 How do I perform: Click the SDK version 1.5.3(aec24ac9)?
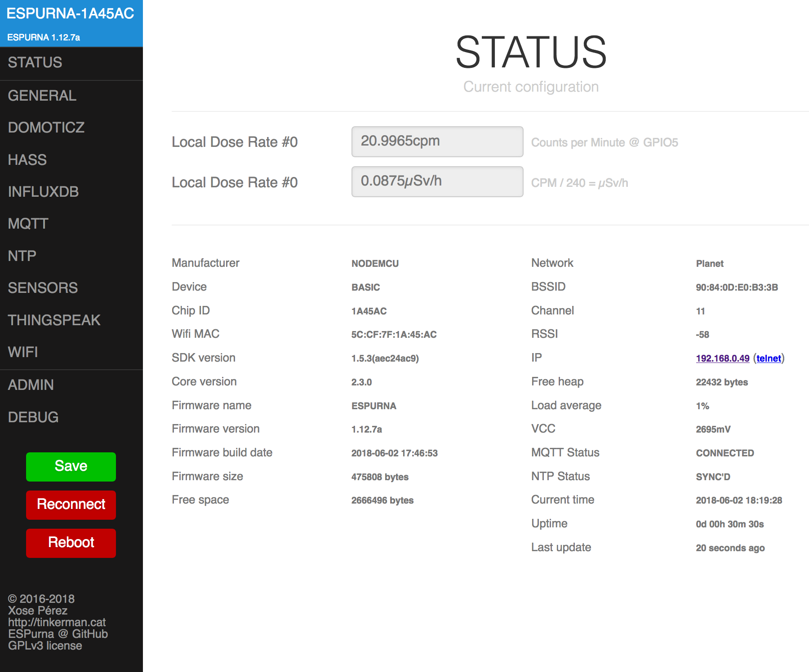(x=385, y=358)
